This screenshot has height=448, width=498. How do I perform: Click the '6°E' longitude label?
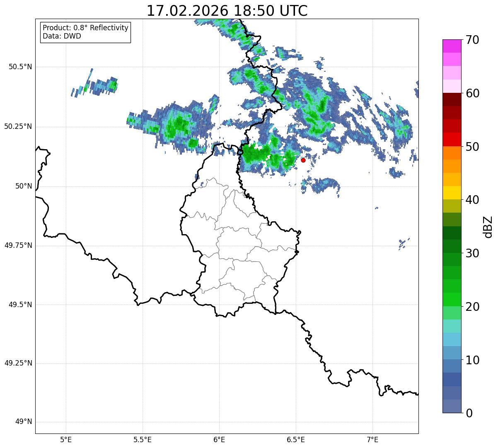coord(219,439)
